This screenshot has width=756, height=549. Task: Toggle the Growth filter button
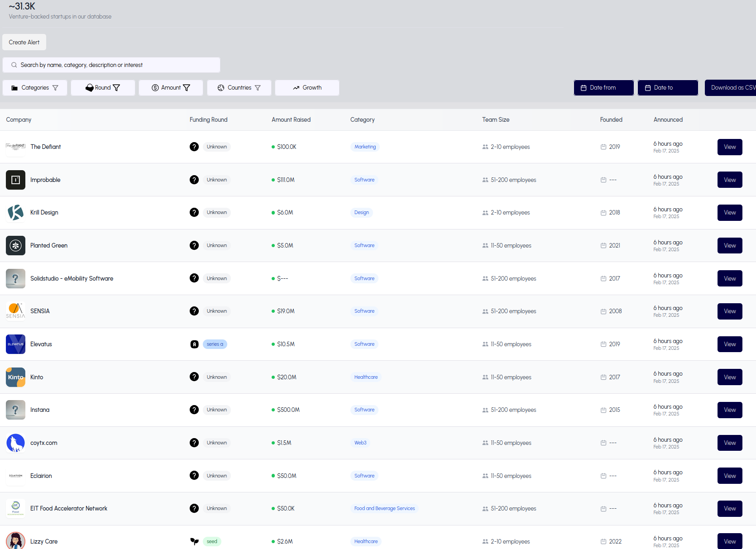[307, 88]
